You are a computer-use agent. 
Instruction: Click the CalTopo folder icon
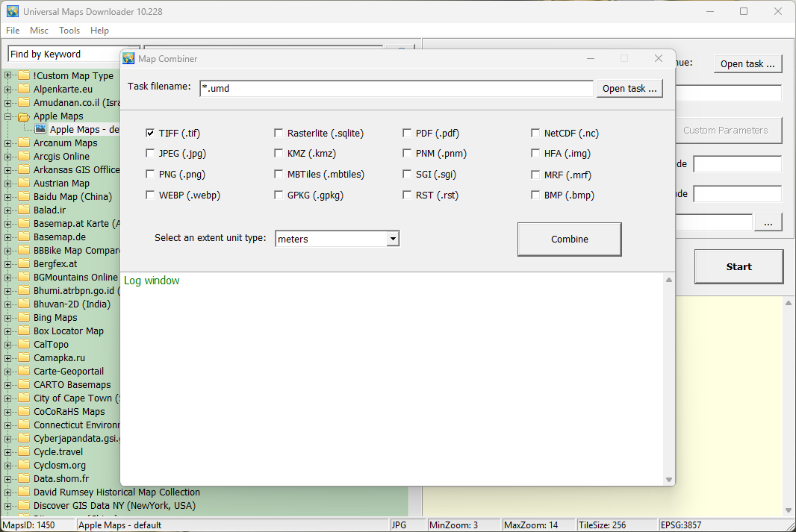[24, 345]
